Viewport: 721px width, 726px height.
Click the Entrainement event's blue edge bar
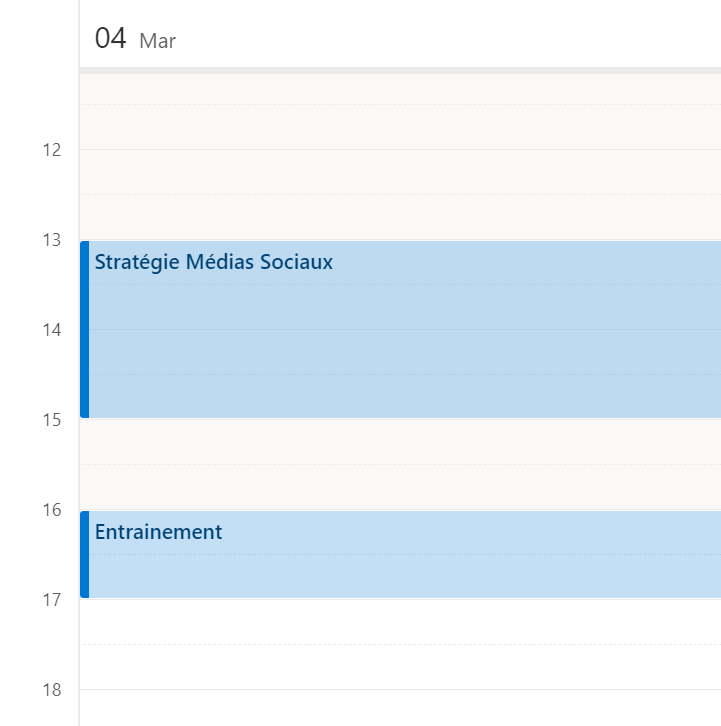(x=85, y=555)
